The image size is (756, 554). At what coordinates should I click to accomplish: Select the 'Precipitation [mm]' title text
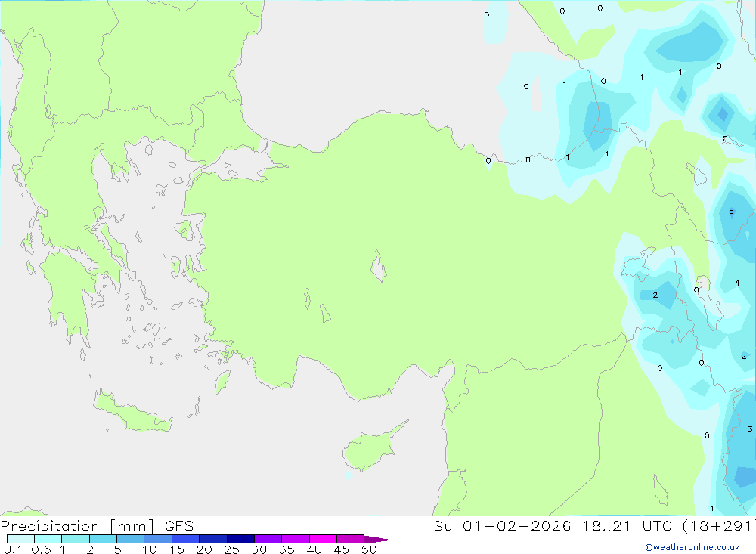pos(78,526)
